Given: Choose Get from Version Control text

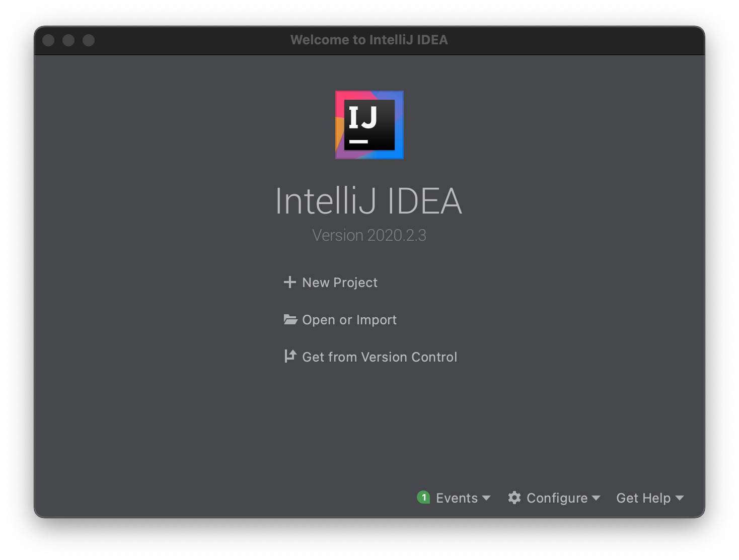Looking at the screenshot, I should pyautogui.click(x=380, y=357).
